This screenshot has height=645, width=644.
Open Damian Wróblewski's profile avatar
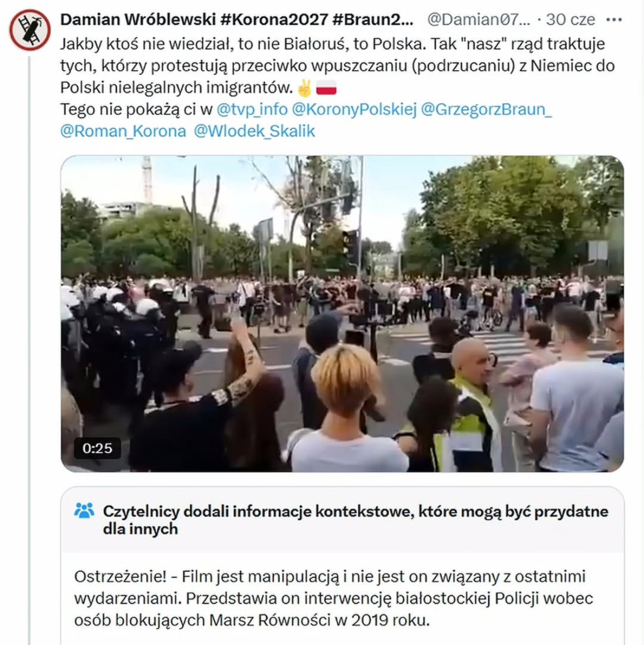(29, 30)
